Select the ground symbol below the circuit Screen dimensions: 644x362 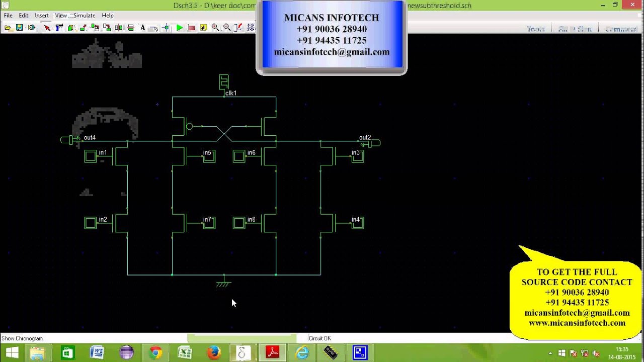[x=223, y=283]
